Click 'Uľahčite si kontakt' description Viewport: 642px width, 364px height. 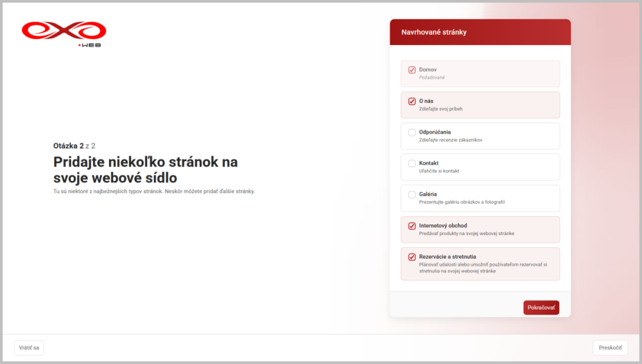(x=439, y=171)
